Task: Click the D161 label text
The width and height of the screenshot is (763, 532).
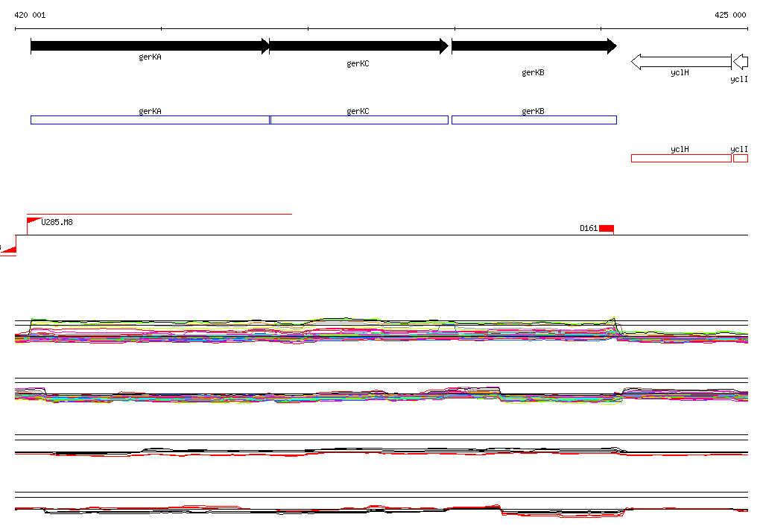Action: (589, 228)
